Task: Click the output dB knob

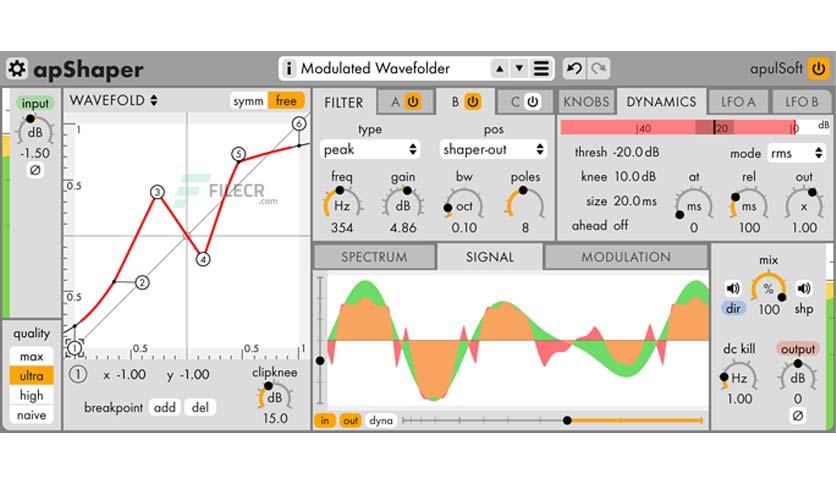Action: [x=798, y=376]
